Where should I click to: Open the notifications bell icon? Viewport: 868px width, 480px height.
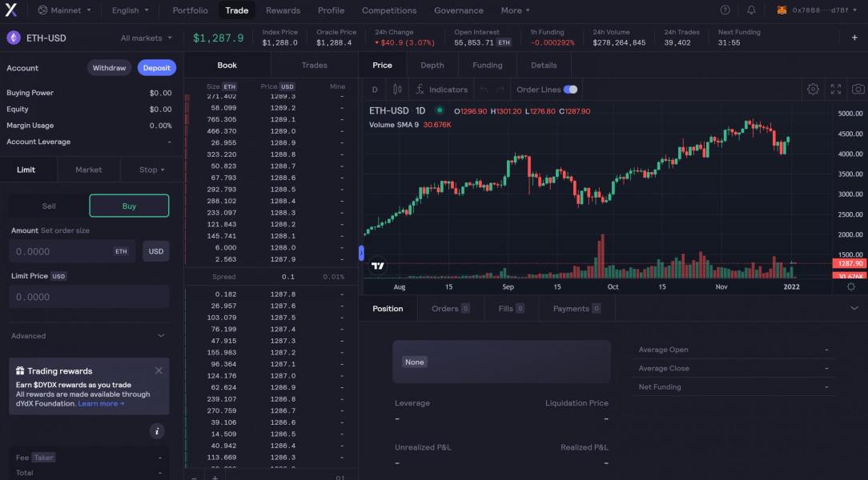[x=751, y=10]
